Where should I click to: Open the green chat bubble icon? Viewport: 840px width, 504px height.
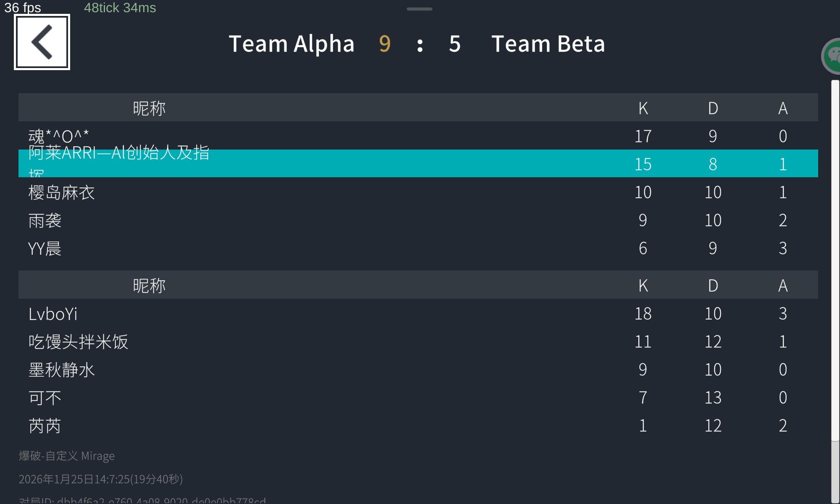[x=832, y=56]
